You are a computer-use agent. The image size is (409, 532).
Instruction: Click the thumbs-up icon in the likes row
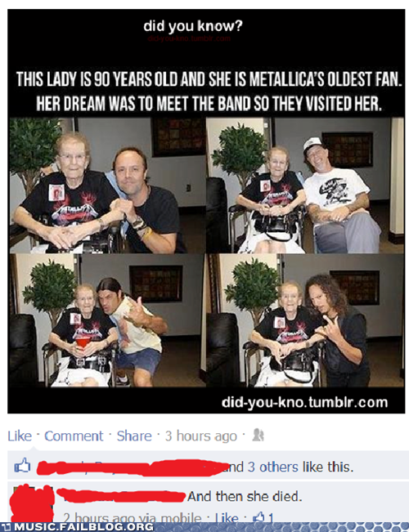[x=22, y=466]
